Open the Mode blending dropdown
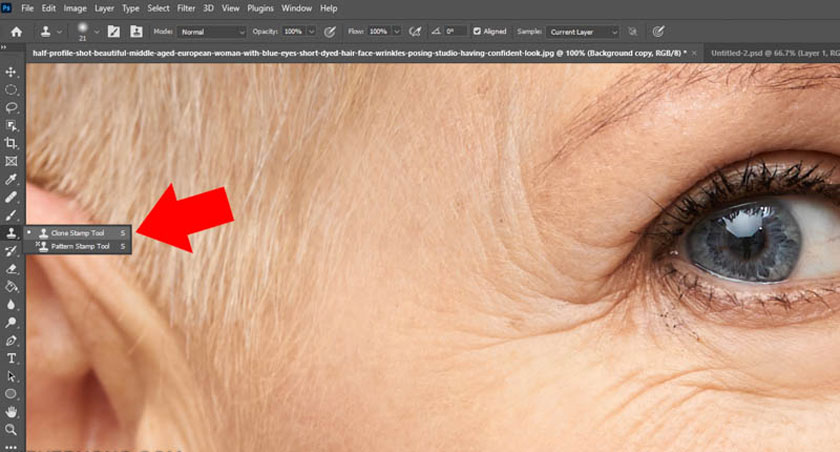 tap(212, 31)
